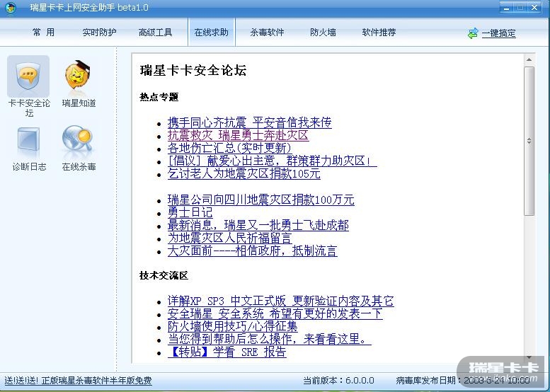
Task: Click the 当前版本：6.0.0.0 status text
Action: tap(338, 381)
